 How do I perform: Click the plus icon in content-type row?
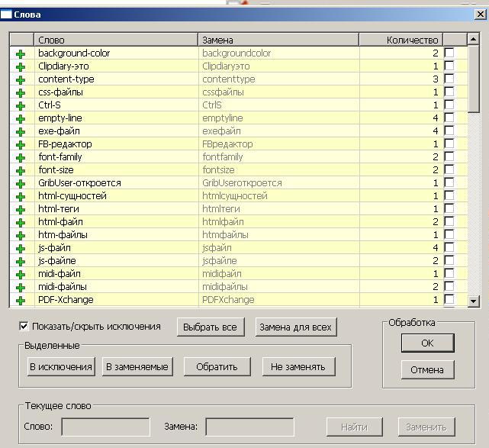(21, 80)
